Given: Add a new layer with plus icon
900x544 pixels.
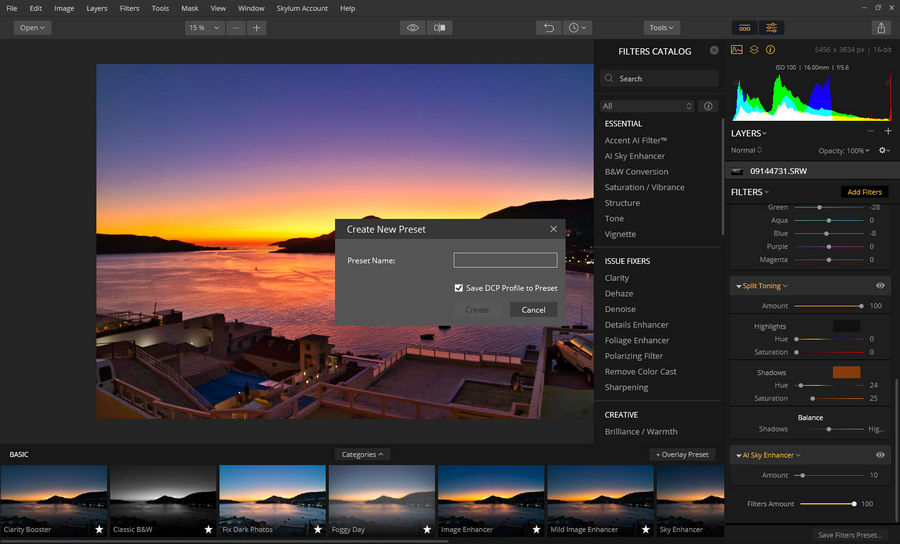Looking at the screenshot, I should click(888, 131).
